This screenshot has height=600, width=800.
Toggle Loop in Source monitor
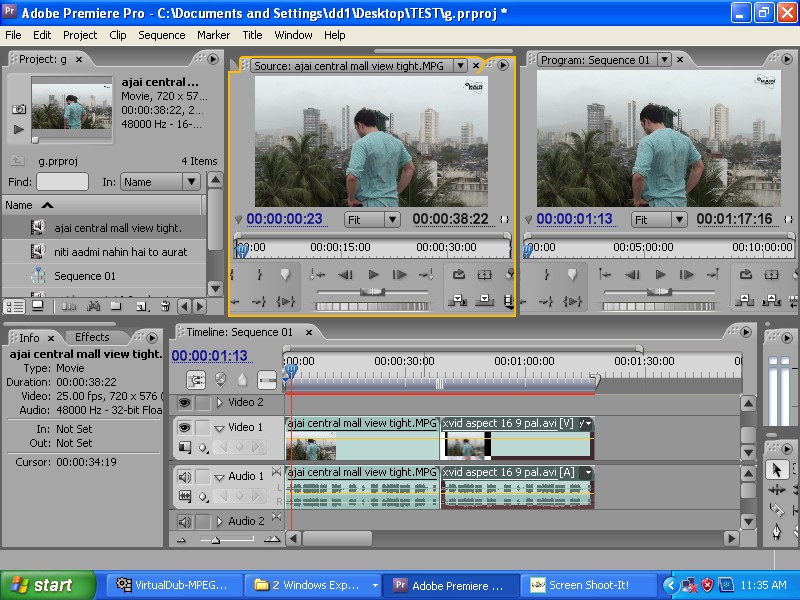[459, 274]
